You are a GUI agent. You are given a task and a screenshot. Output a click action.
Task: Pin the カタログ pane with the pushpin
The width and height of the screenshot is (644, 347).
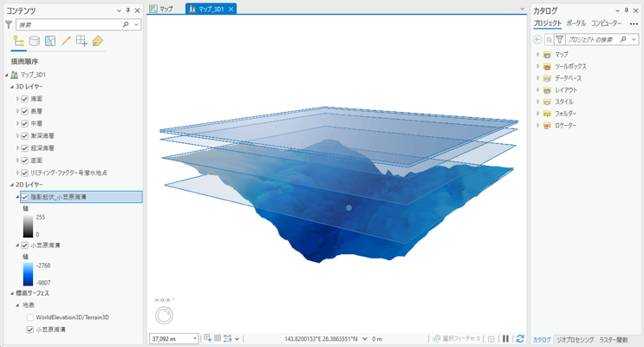[x=627, y=10]
